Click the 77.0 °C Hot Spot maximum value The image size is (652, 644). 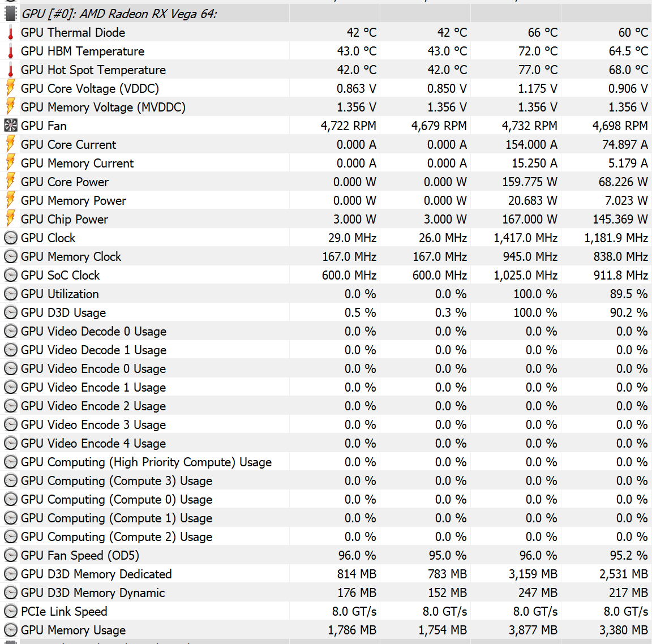[538, 70]
